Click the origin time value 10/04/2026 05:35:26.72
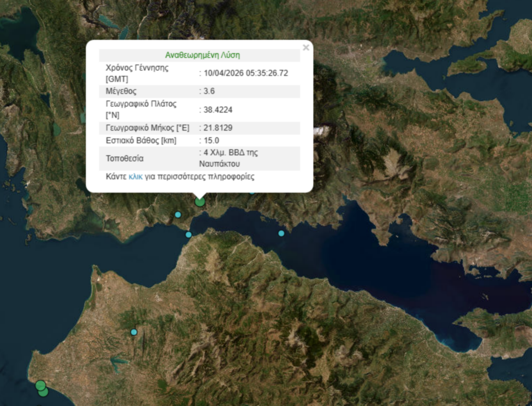Image resolution: width=532 pixels, height=406 pixels. [x=246, y=73]
